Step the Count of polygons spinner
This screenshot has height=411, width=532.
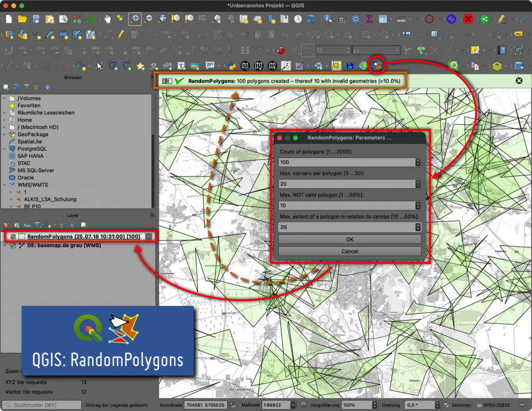point(418,162)
